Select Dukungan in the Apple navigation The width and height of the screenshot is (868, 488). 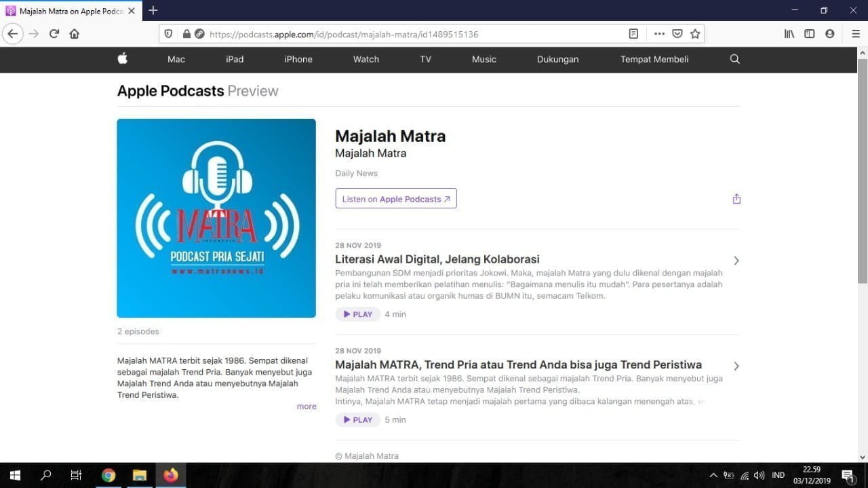[x=557, y=59]
